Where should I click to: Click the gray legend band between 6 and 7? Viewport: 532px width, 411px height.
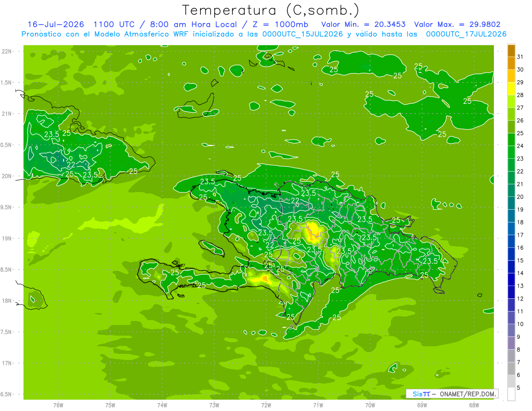pos(511,368)
